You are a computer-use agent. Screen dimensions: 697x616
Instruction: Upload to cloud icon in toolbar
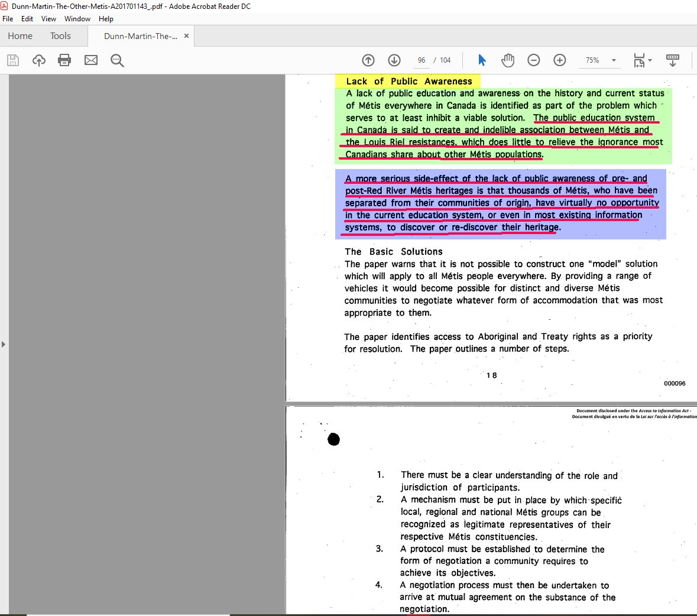pyautogui.click(x=38, y=60)
